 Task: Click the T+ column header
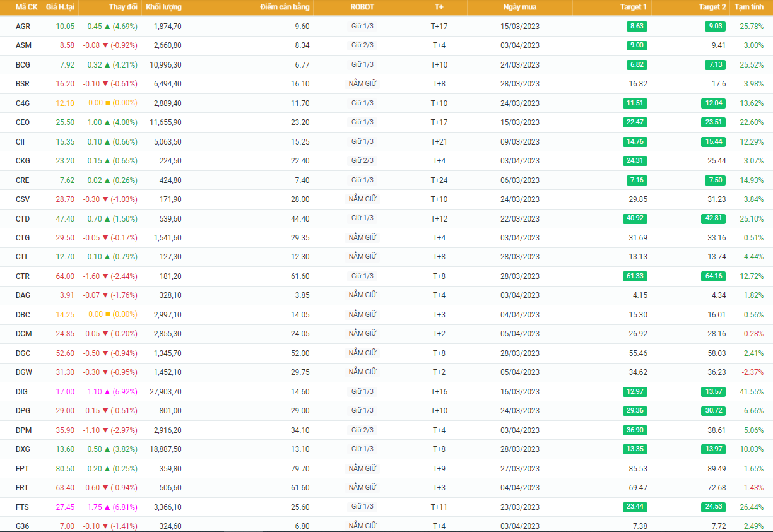click(x=439, y=7)
